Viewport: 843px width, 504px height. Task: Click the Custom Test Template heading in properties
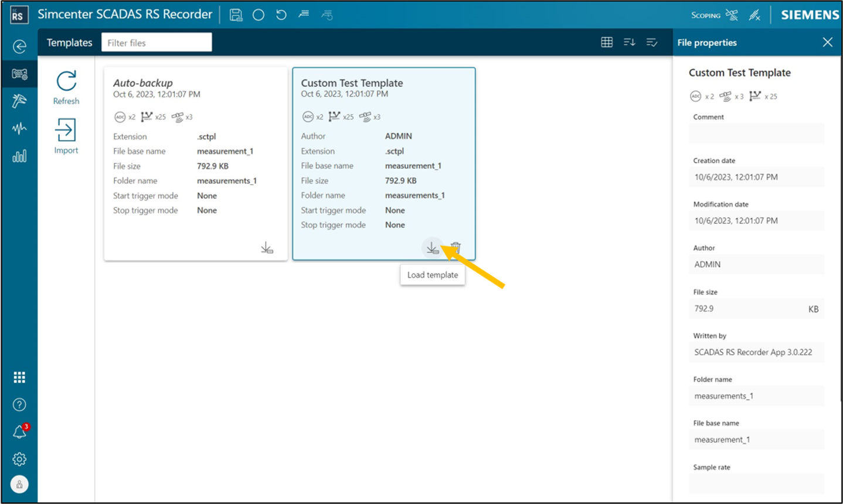click(x=739, y=73)
